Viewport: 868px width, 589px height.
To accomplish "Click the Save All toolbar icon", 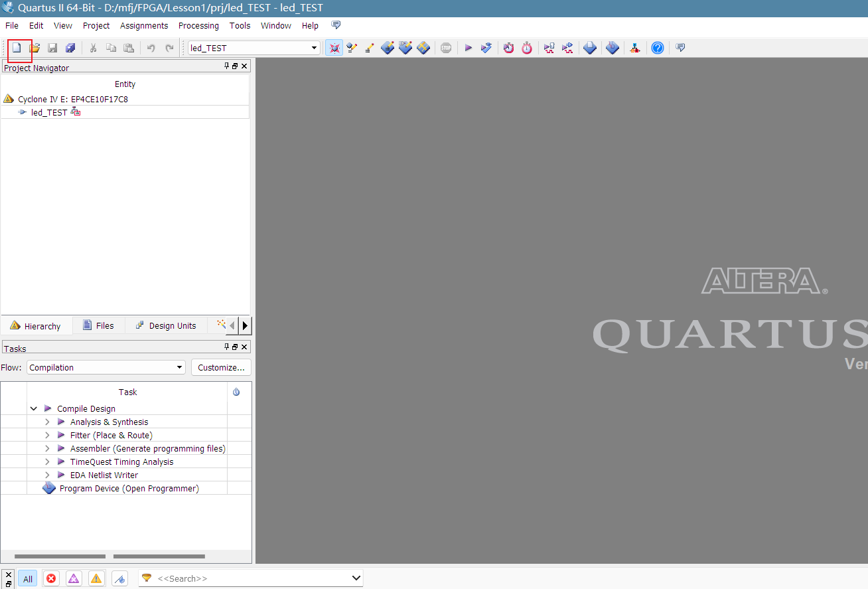I will point(70,48).
